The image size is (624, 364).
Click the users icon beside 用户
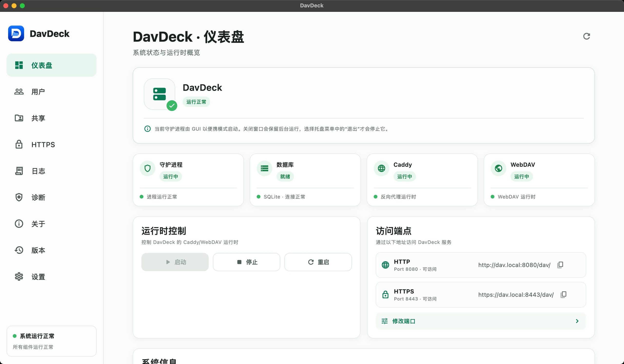coord(19,92)
